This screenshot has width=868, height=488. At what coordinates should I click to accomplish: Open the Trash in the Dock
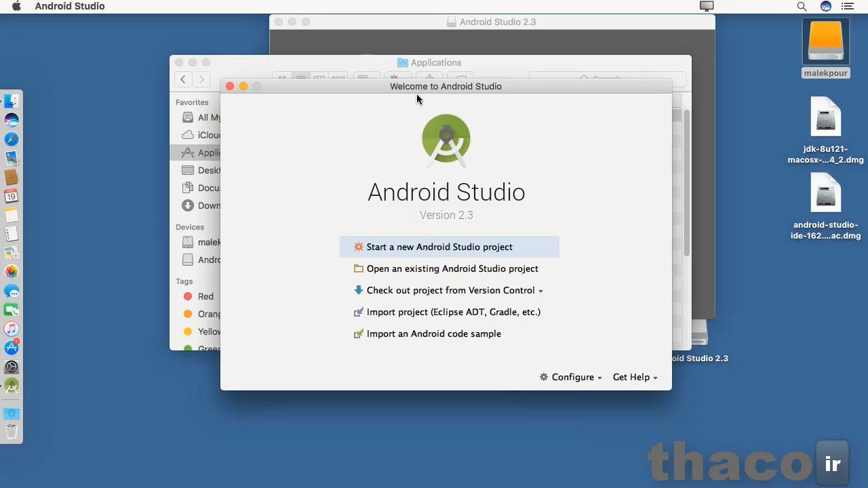click(x=12, y=431)
